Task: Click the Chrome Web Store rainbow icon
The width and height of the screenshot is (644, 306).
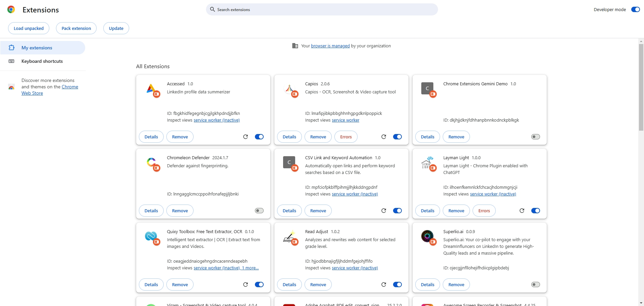Action: 11,87
